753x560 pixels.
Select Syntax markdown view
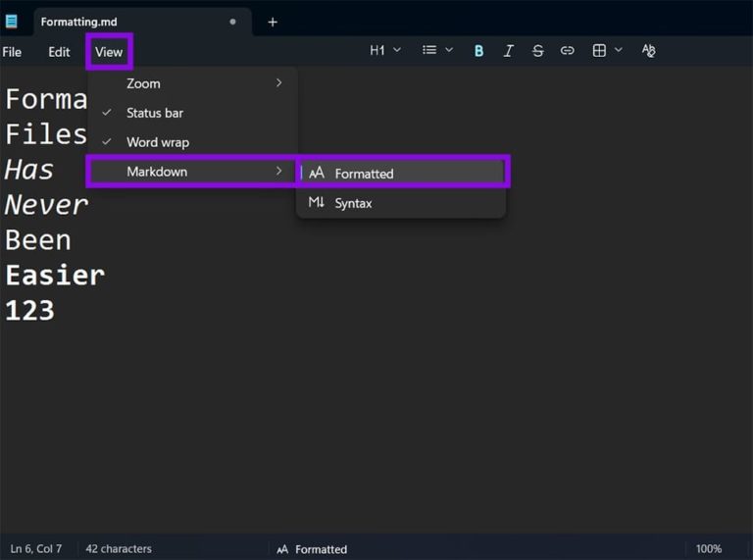click(401, 203)
